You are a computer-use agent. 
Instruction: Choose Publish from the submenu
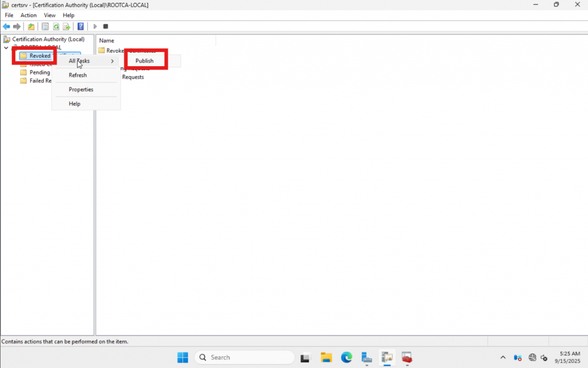145,61
